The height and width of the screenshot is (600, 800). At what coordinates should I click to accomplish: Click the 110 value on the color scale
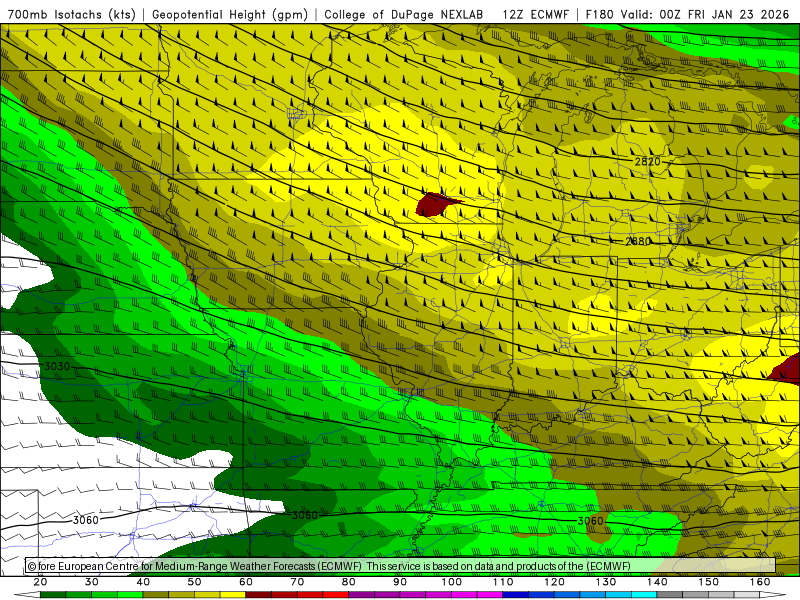pos(503,582)
